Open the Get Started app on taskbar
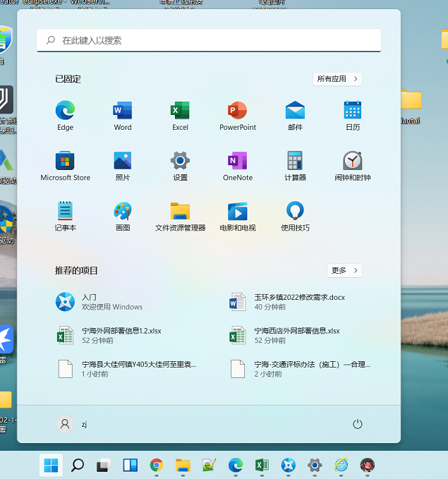 [288, 466]
